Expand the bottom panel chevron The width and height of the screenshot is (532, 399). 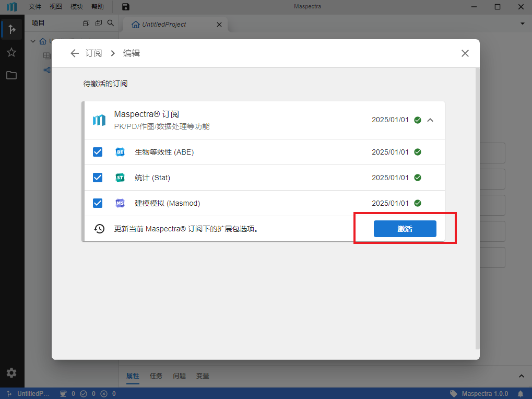point(522,376)
